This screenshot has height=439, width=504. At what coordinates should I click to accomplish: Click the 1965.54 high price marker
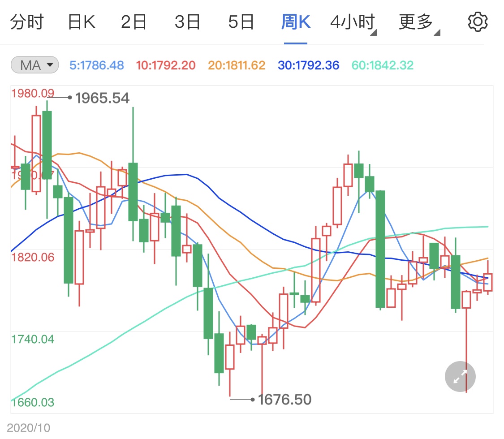pos(102,97)
